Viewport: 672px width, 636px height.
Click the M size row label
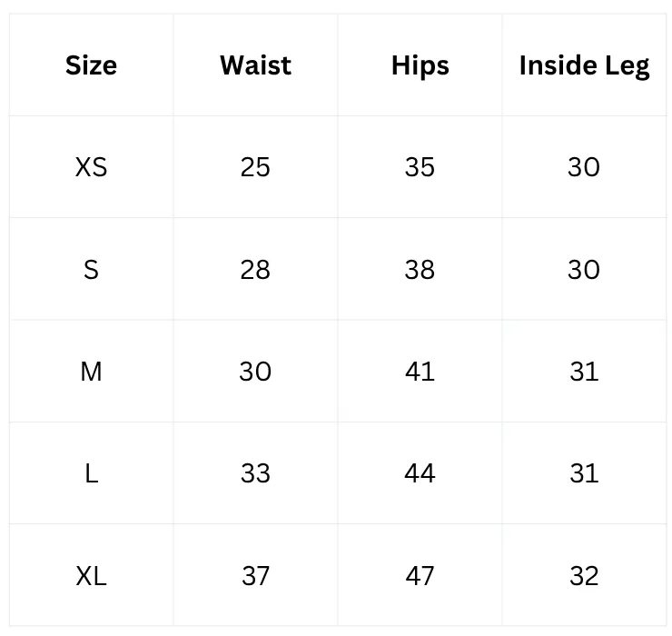tap(91, 372)
